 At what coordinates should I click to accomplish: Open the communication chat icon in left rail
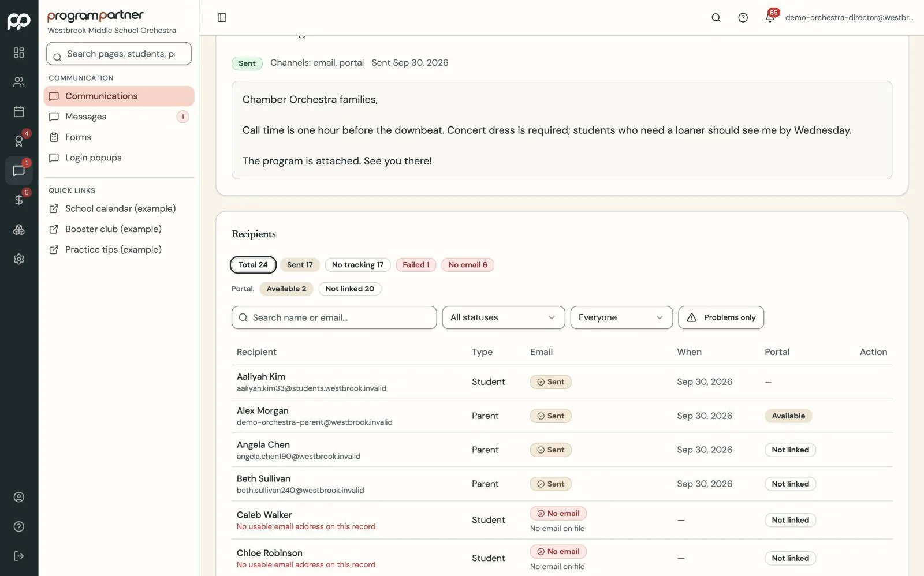[x=19, y=170]
